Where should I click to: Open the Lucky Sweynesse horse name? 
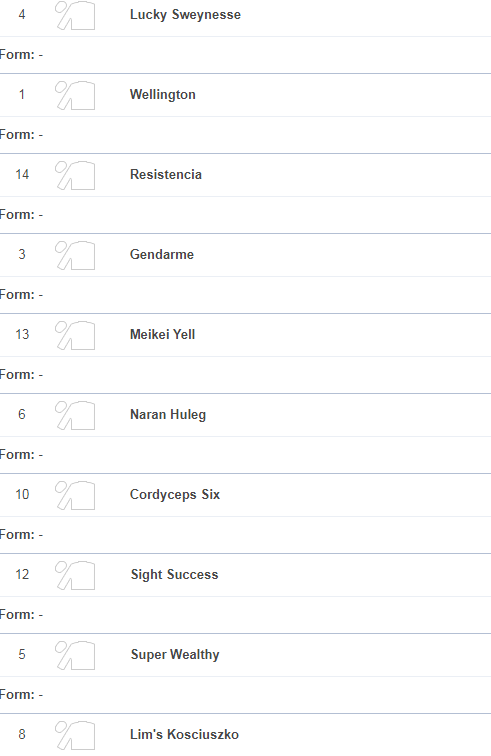click(x=185, y=15)
